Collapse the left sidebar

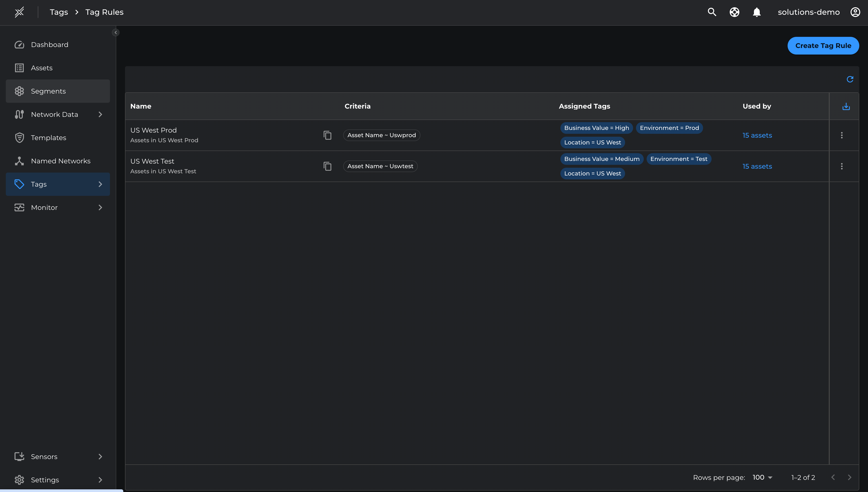(116, 32)
